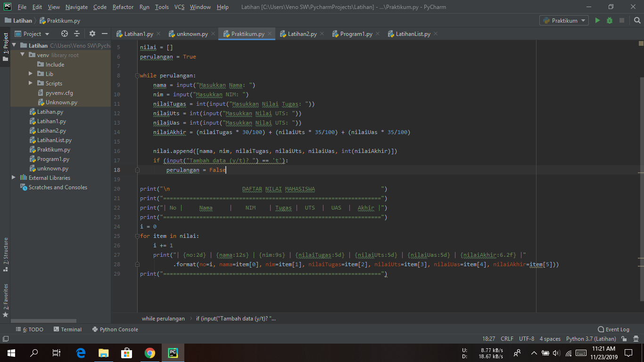Click the scroll-from-source target icon in Project panel
This screenshot has height=362, width=644.
pyautogui.click(x=65, y=34)
